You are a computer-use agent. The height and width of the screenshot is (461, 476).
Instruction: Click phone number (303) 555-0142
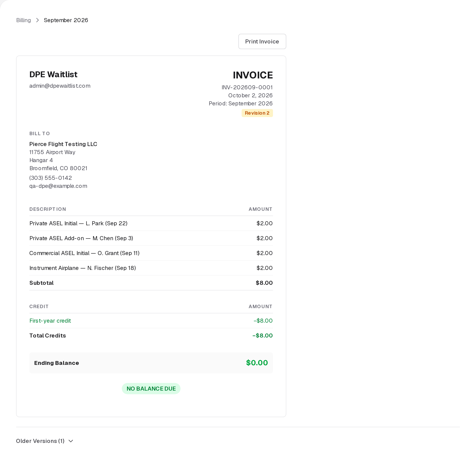click(x=50, y=178)
